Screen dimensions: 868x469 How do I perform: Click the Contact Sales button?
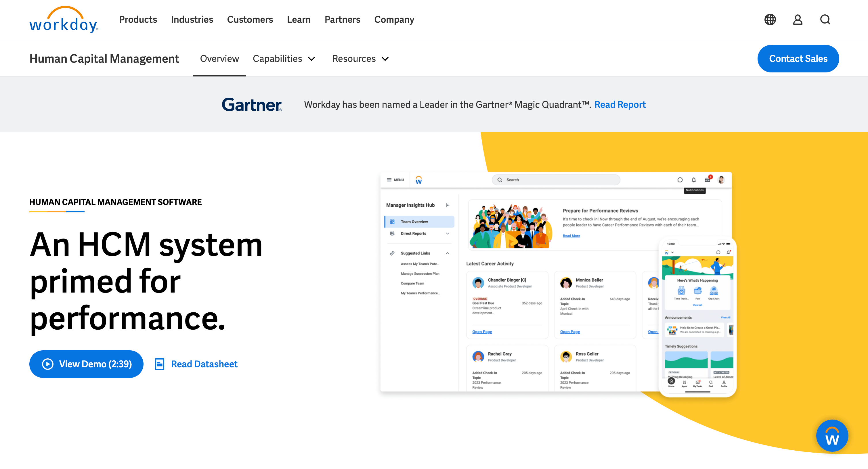tap(798, 59)
